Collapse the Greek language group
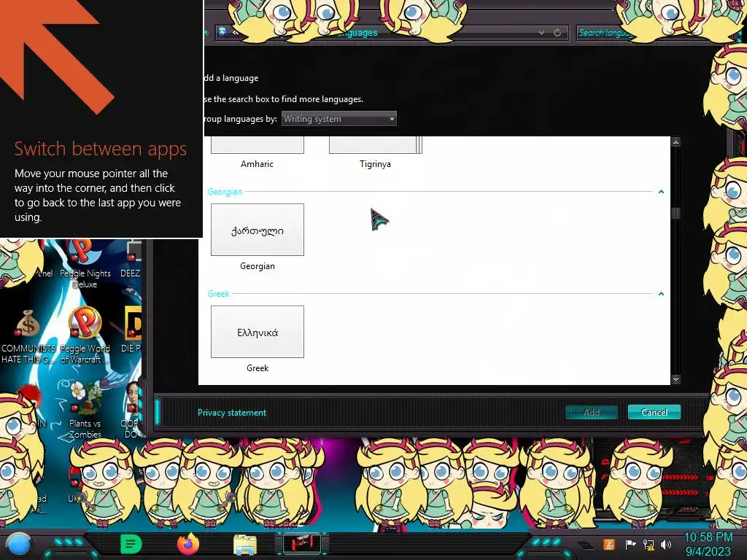The height and width of the screenshot is (560, 747). pos(661,293)
